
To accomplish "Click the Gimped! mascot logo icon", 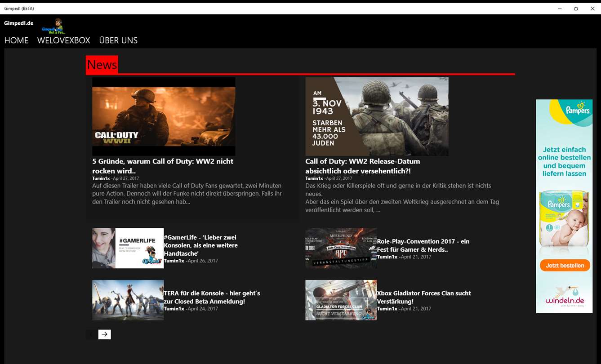I will point(53,27).
